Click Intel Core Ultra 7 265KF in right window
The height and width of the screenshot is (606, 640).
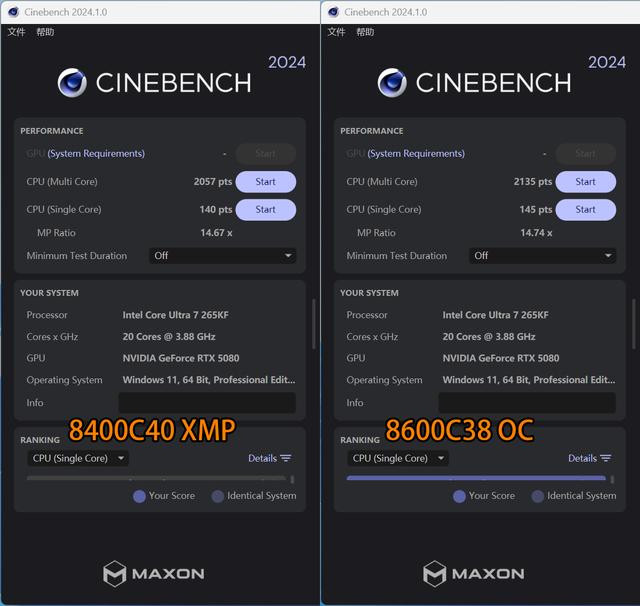496,315
